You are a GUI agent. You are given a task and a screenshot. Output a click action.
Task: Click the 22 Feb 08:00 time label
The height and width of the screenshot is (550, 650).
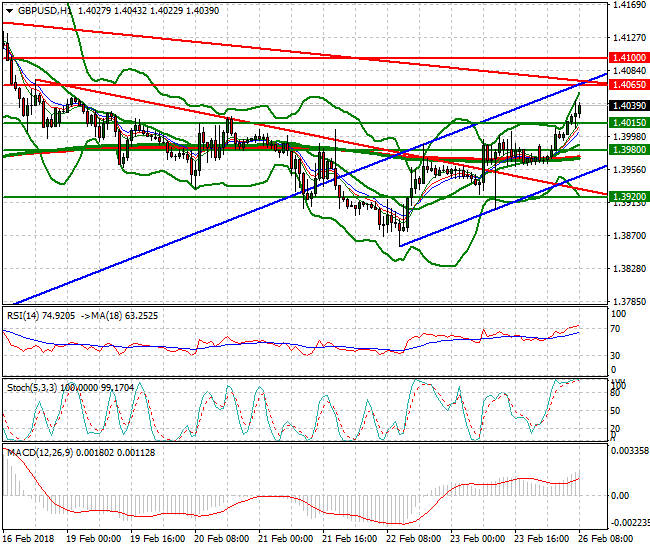coord(414,539)
